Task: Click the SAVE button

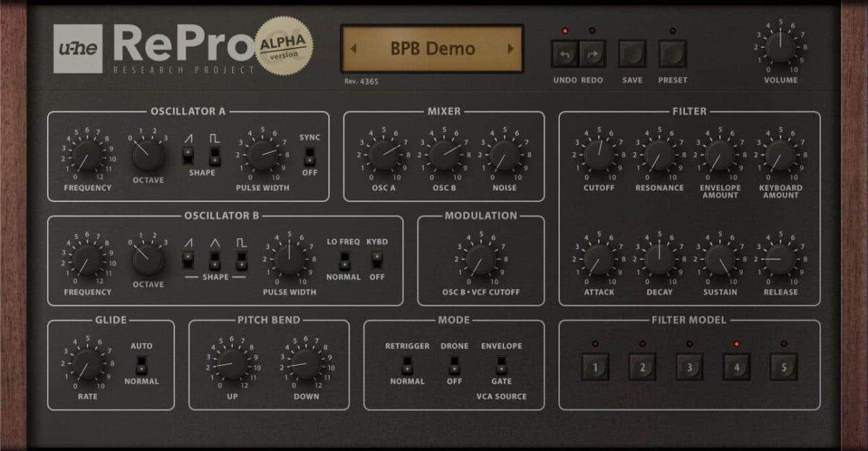Action: pos(631,54)
